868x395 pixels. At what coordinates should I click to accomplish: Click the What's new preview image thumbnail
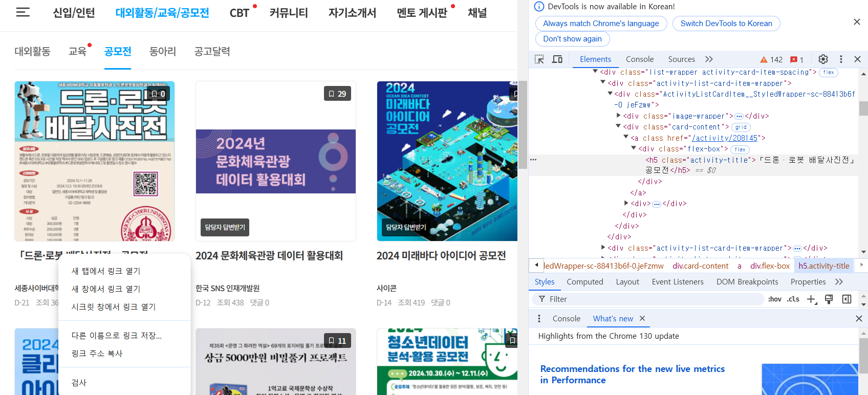click(810, 379)
